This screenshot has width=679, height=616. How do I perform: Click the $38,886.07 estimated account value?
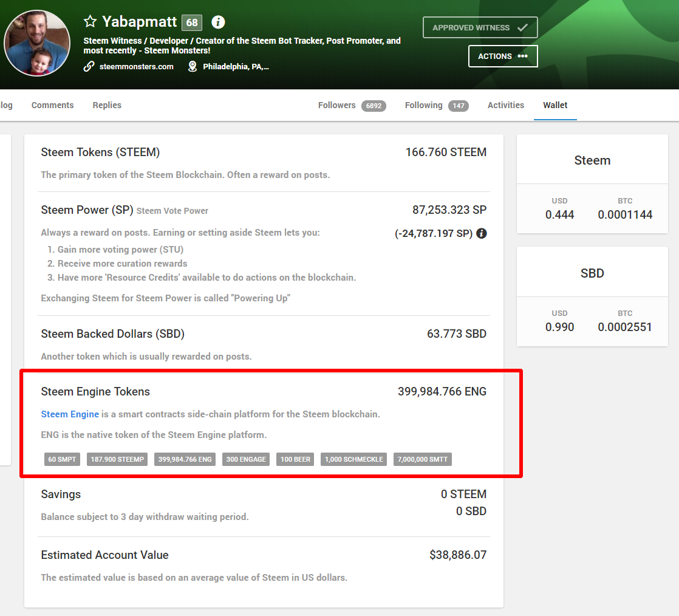click(x=458, y=555)
